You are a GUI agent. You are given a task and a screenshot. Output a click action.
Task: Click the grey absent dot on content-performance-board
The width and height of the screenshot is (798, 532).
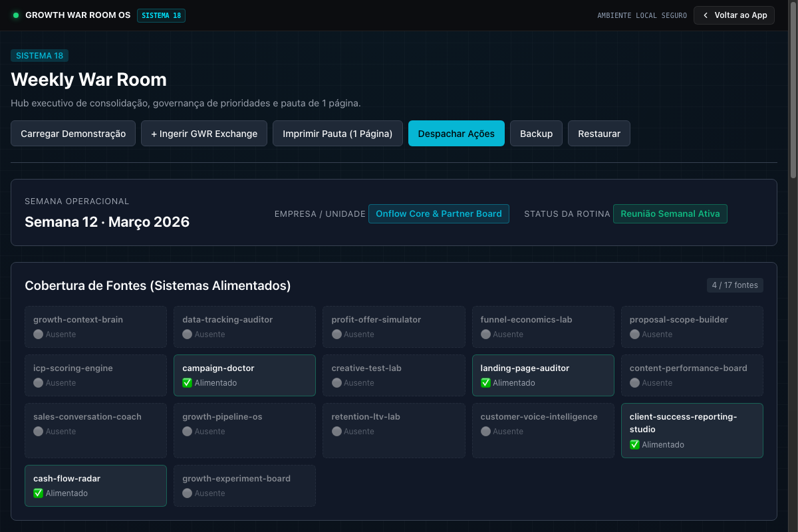(x=634, y=383)
